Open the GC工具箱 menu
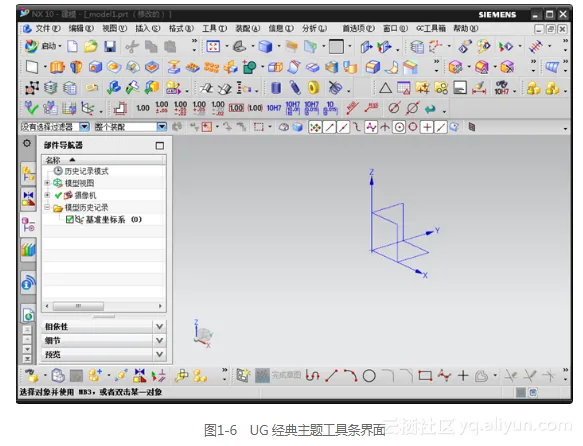The width and height of the screenshot is (583, 446). pyautogui.click(x=431, y=29)
